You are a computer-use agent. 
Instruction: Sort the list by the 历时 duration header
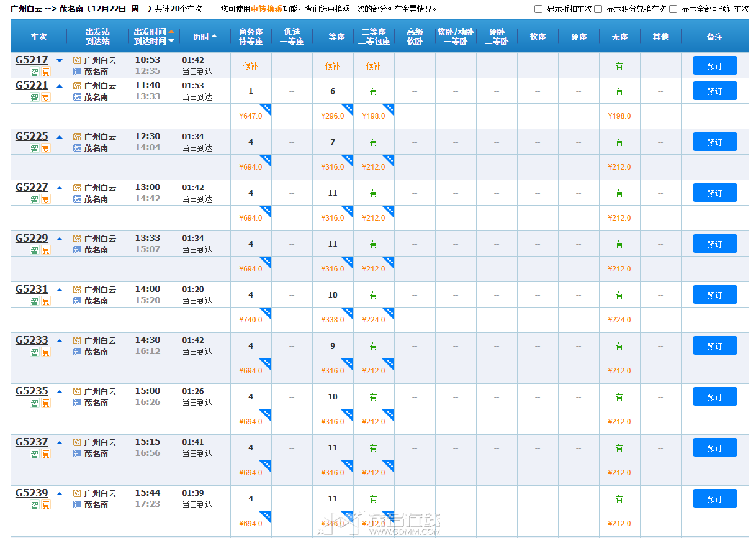coord(204,37)
